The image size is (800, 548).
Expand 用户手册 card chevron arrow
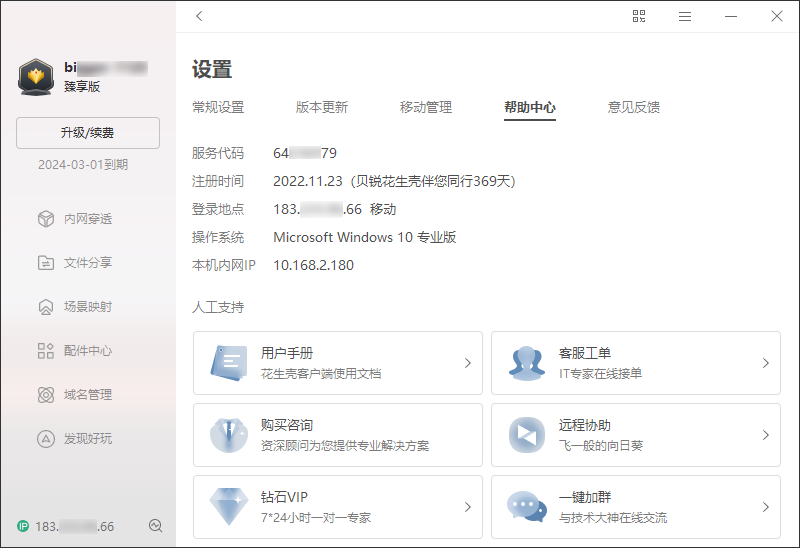tap(467, 363)
